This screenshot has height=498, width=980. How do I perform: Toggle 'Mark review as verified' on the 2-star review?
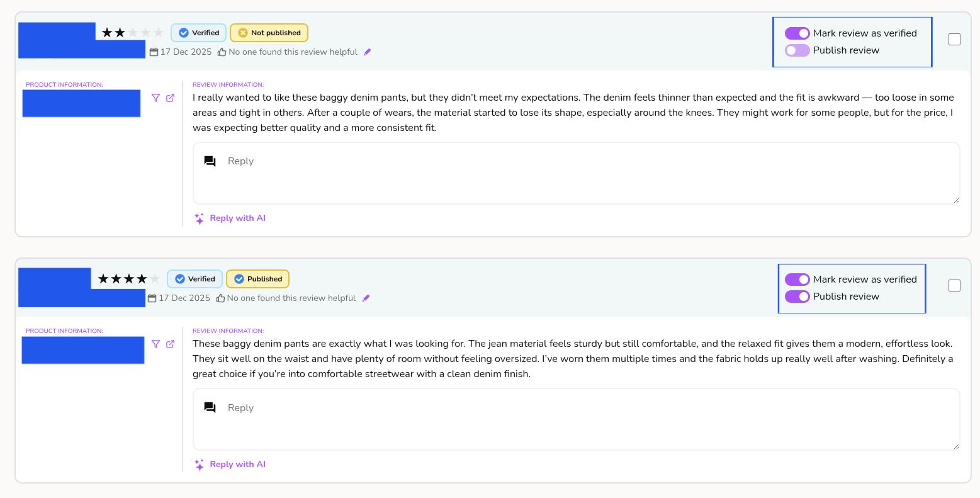(797, 33)
